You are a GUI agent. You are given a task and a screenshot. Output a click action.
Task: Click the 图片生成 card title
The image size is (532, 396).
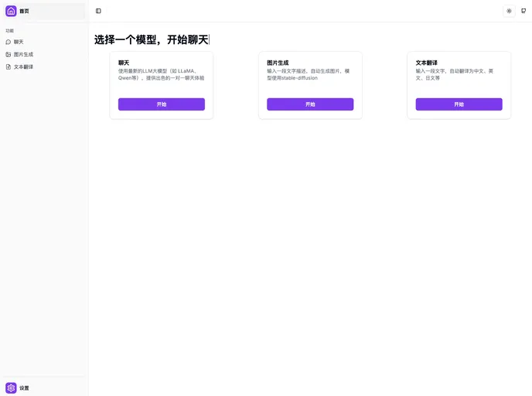[278, 63]
